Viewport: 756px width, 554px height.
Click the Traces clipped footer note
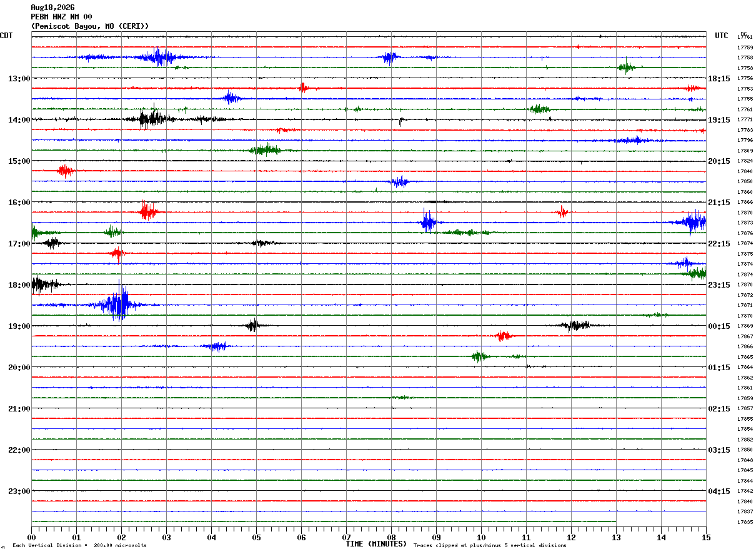point(490,545)
